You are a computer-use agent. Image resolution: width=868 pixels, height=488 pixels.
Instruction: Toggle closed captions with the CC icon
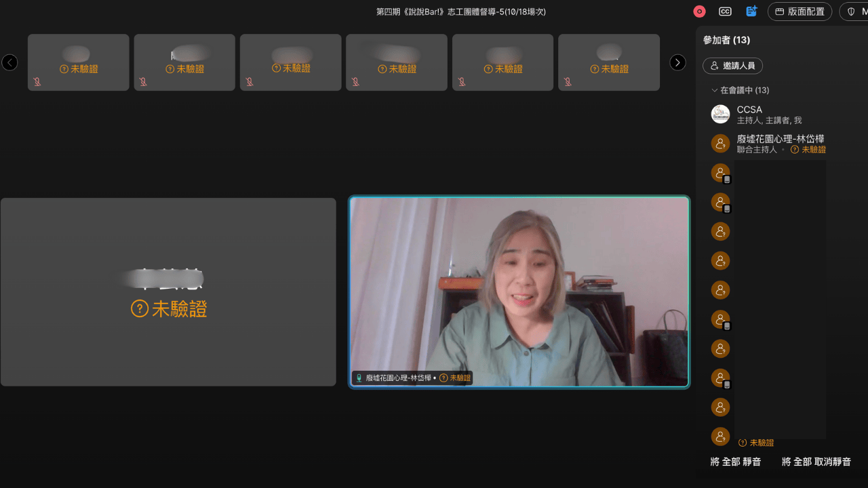tap(725, 12)
